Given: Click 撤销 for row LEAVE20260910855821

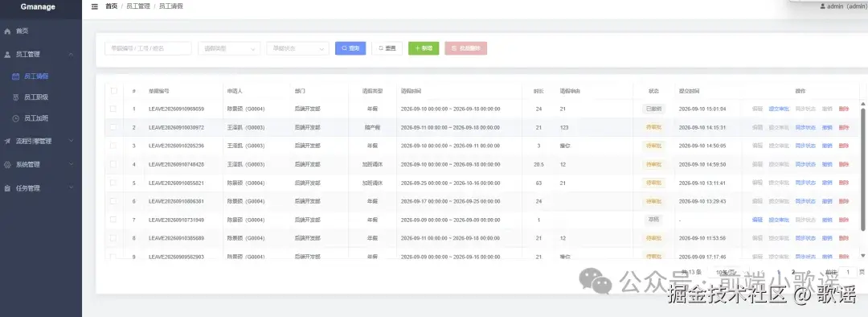Looking at the screenshot, I should click(827, 183).
